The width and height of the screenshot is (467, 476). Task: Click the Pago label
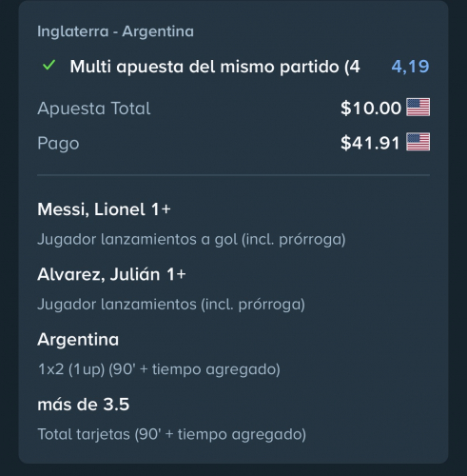click(58, 143)
